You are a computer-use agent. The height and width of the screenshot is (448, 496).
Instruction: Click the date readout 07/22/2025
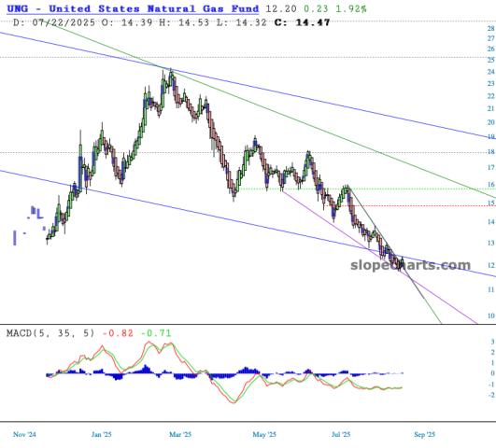pyautogui.click(x=64, y=22)
